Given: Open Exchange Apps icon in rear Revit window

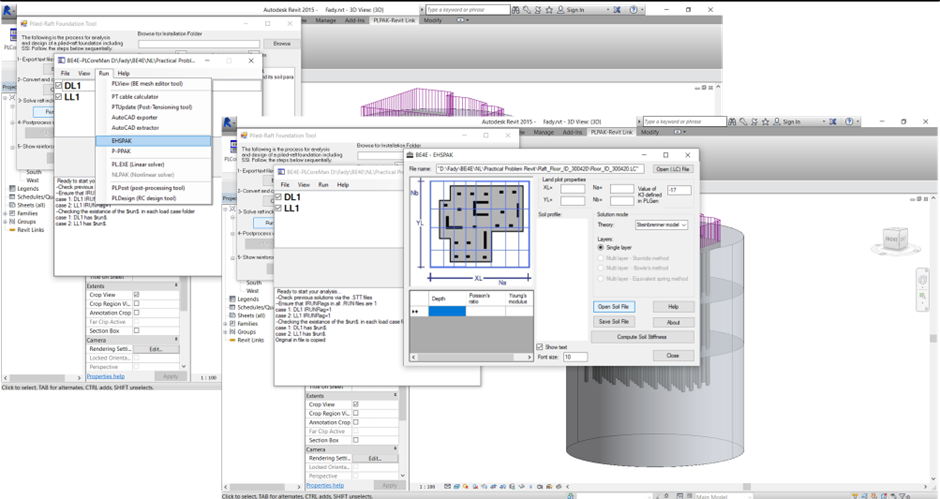Looking at the screenshot, I should pos(617,10).
